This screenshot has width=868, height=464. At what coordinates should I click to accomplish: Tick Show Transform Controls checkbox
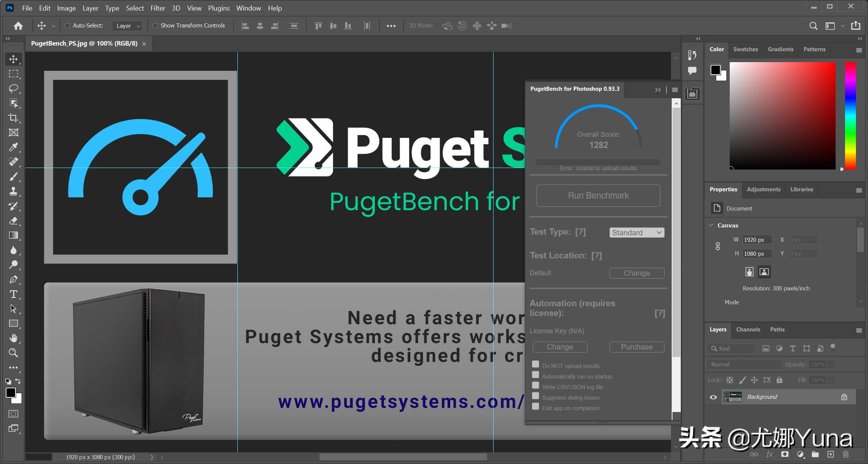pyautogui.click(x=155, y=26)
